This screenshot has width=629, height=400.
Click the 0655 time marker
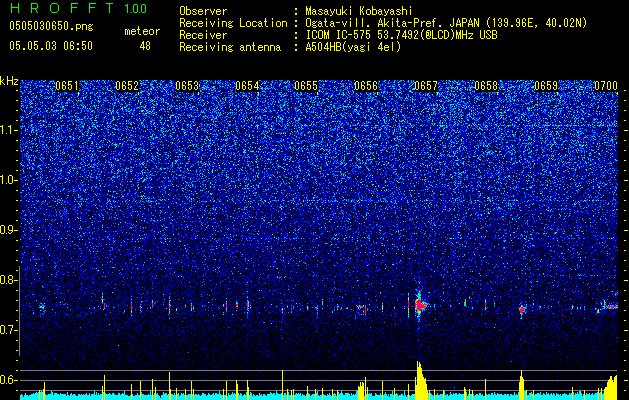306,86
